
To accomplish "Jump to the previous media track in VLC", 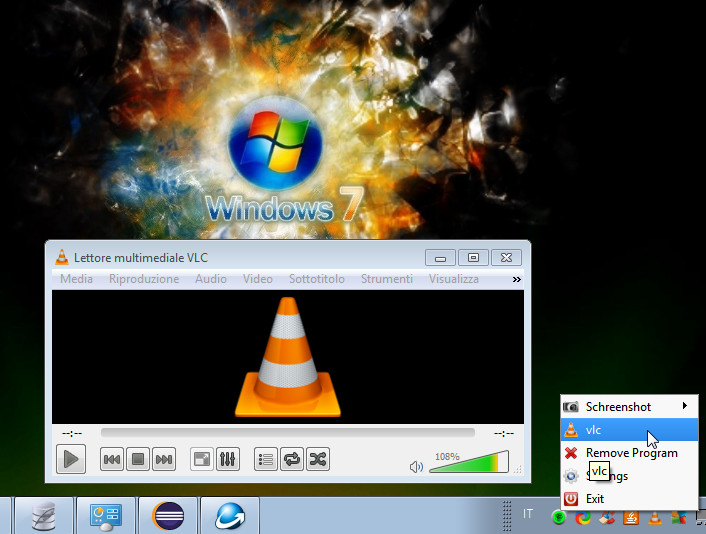I will 112,459.
